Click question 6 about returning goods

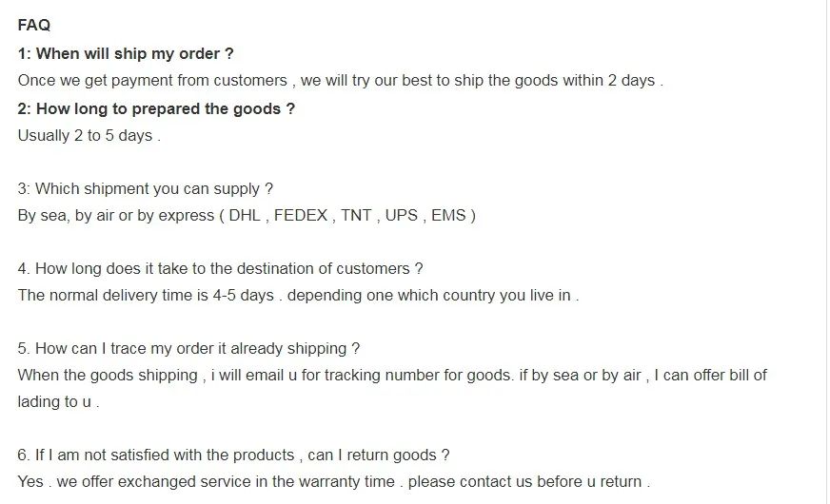click(233, 455)
